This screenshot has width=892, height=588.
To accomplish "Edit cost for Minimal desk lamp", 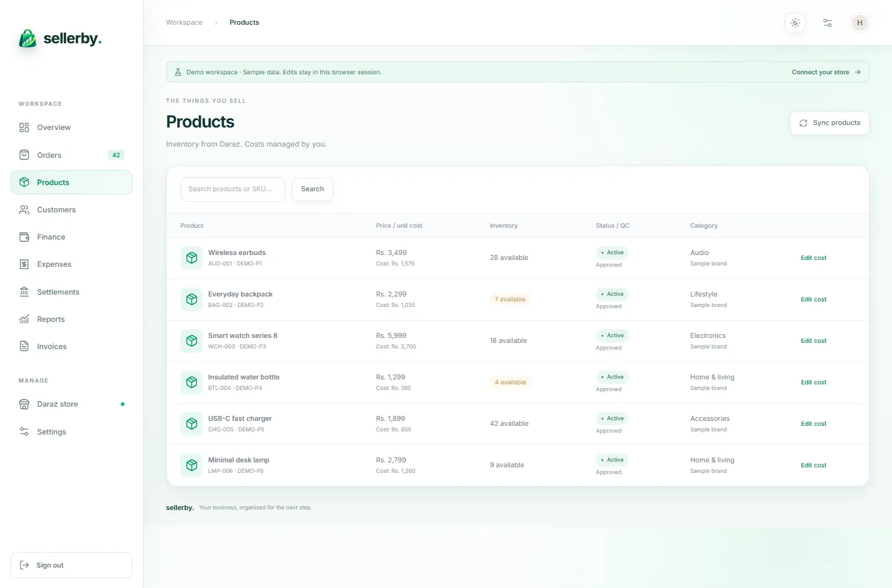I will [813, 465].
